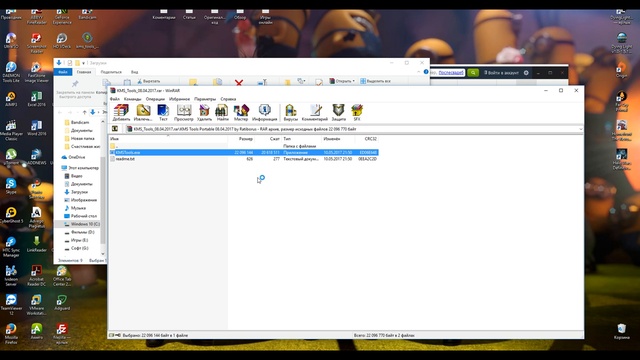Switch to the Файл tab in Explorer
Screen dimensions: 640x360
63,72
